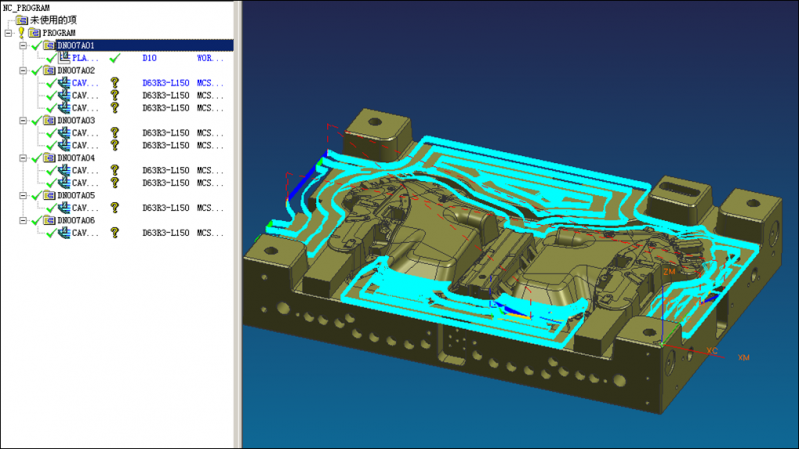Click the question mark icon in DN007A06 row
This screenshot has height=449, width=799.
[115, 233]
